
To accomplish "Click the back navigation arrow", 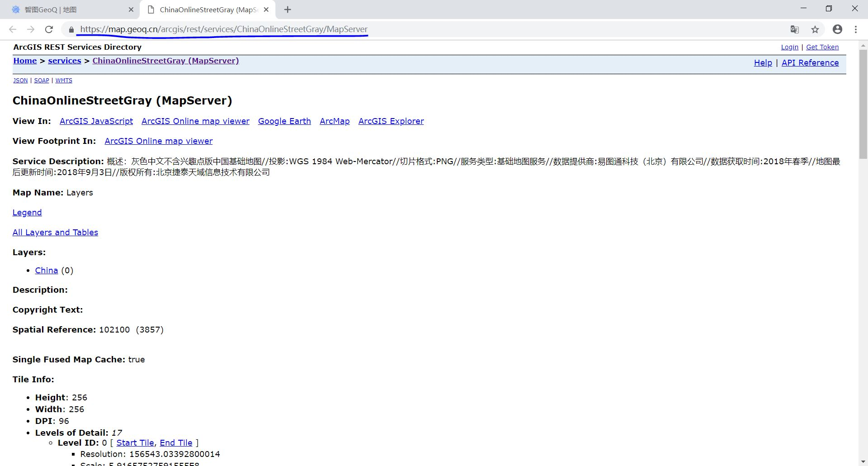I will point(12,29).
